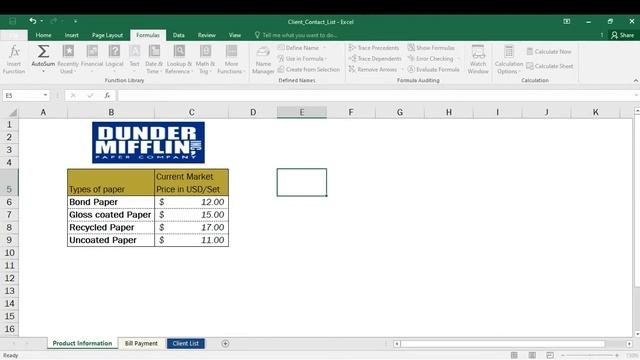
Task: Switch to Bill Payment sheet
Action: (x=141, y=344)
